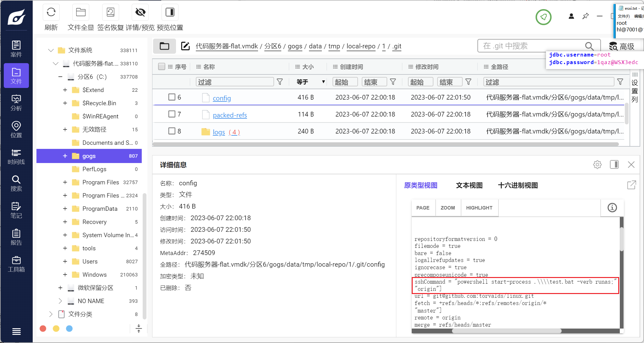The width and height of the screenshot is (644, 343).
Task: Click the 修改时间 filter funnel icon
Action: 468,82
